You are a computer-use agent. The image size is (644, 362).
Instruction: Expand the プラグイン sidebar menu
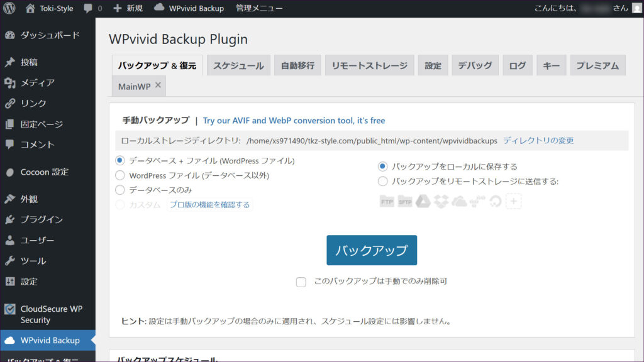coord(42,219)
